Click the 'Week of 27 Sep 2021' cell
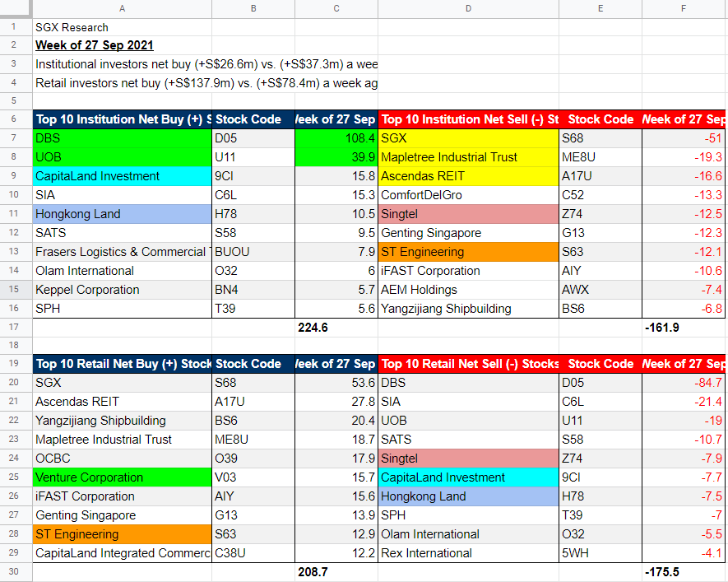This screenshot has width=728, height=582. [122, 45]
